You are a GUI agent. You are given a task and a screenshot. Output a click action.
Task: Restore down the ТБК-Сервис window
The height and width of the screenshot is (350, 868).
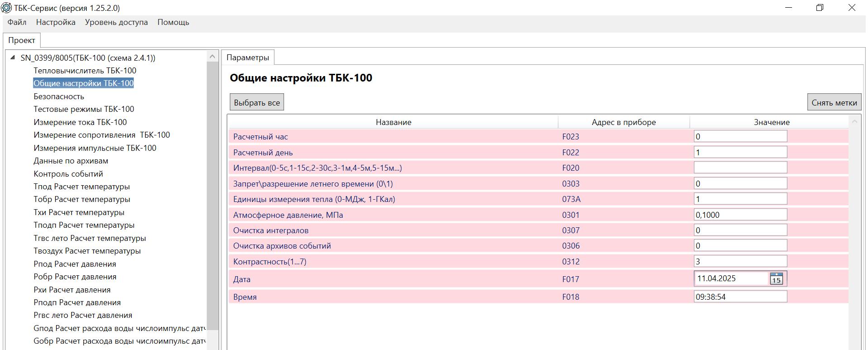click(x=820, y=8)
